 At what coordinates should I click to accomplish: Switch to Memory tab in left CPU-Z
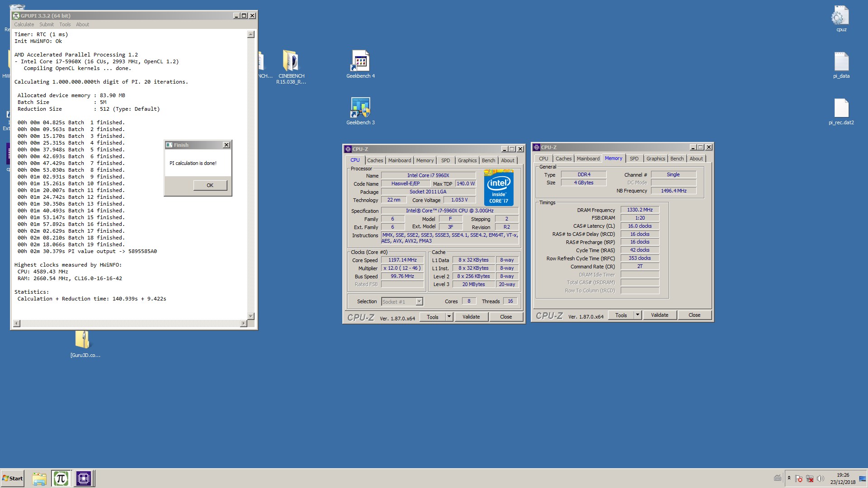tap(425, 160)
